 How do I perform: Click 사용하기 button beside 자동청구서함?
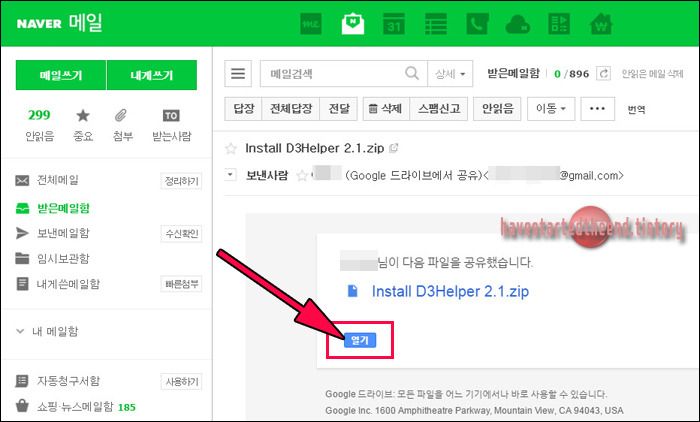pos(181,381)
